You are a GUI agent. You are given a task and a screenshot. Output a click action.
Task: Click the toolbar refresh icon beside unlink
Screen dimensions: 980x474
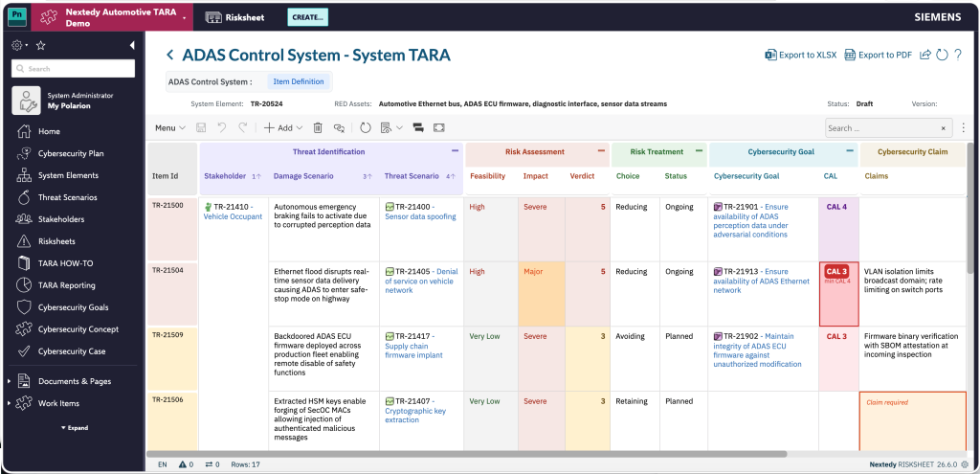click(366, 127)
